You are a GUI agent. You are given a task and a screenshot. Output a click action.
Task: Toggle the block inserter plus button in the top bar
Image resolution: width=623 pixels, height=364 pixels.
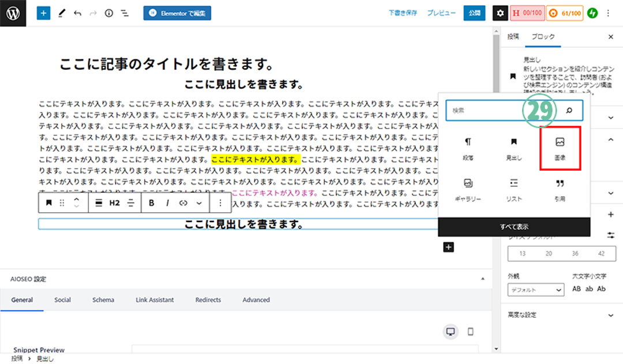point(44,13)
